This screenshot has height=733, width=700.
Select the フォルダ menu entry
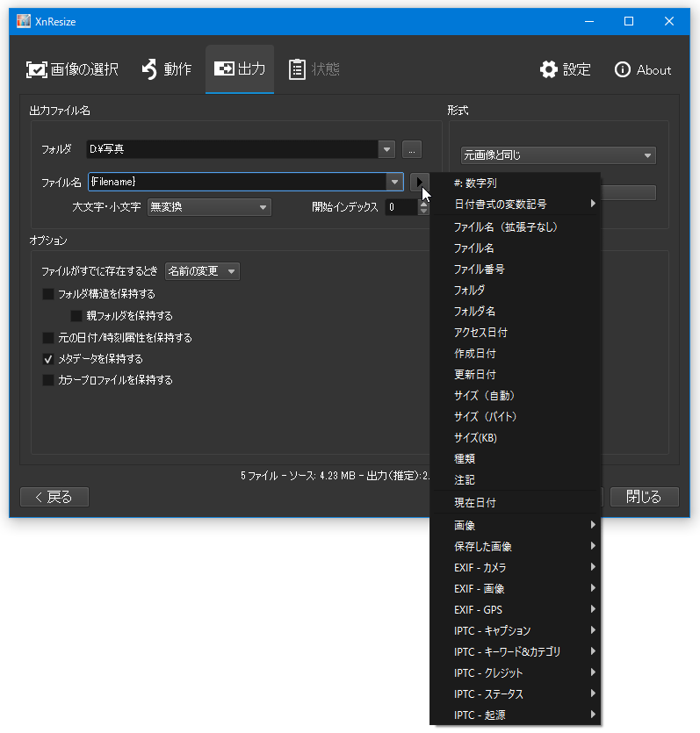(515, 291)
